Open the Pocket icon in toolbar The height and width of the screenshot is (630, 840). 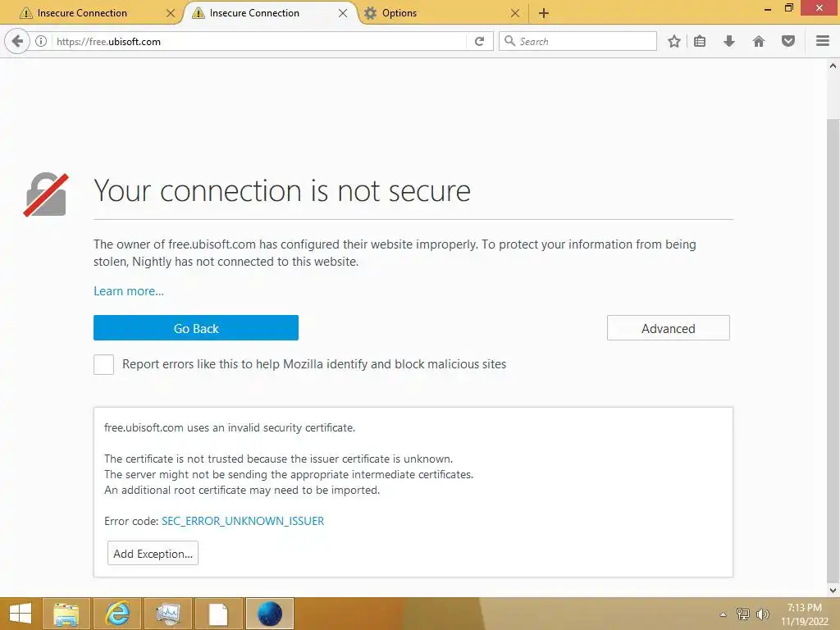(x=788, y=41)
